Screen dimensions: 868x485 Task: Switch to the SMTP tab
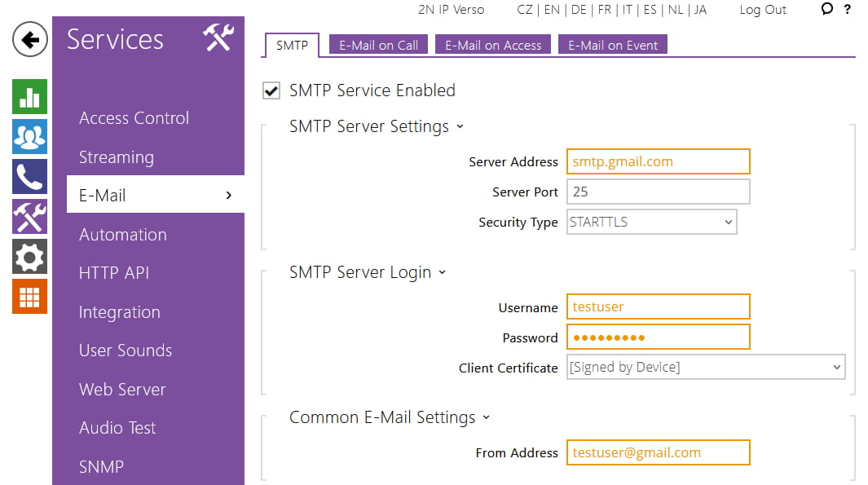click(x=292, y=46)
